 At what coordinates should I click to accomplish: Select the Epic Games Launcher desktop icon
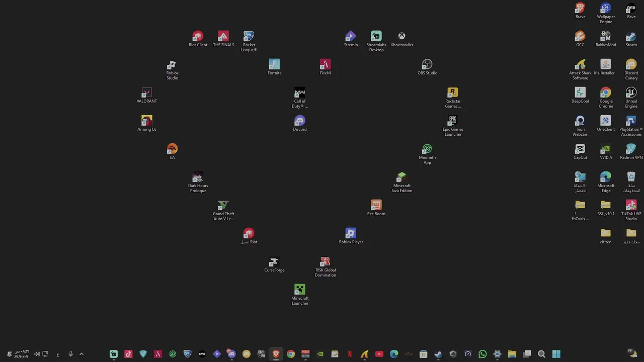click(453, 126)
